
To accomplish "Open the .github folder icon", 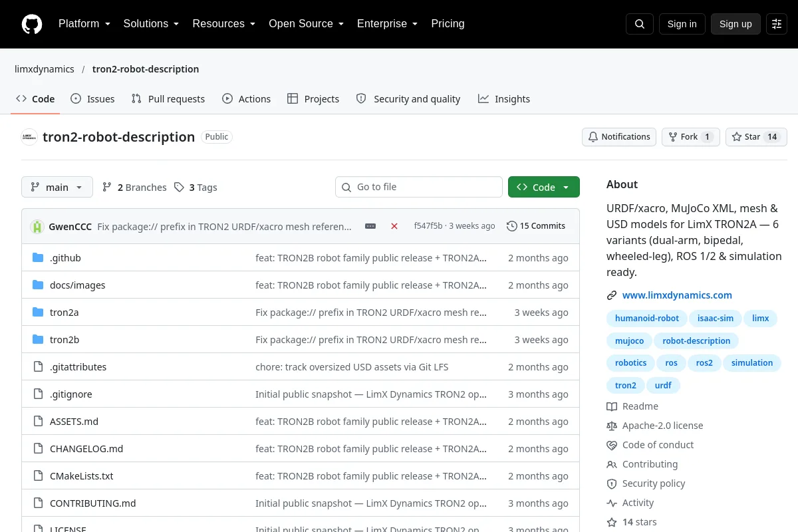I will click(38, 258).
